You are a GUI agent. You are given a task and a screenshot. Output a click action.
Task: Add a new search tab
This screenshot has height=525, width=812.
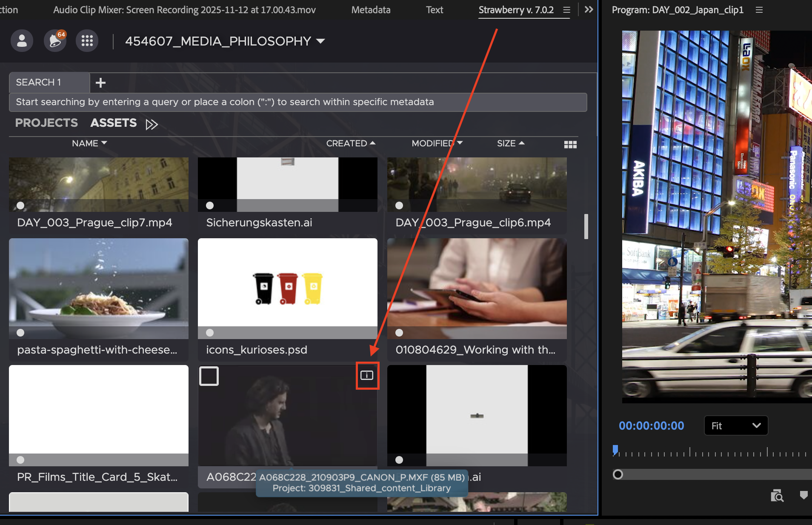coord(100,83)
